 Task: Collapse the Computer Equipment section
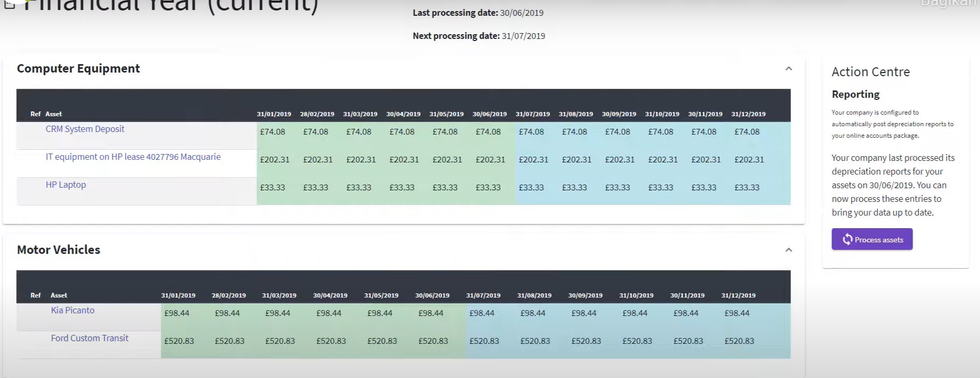789,69
